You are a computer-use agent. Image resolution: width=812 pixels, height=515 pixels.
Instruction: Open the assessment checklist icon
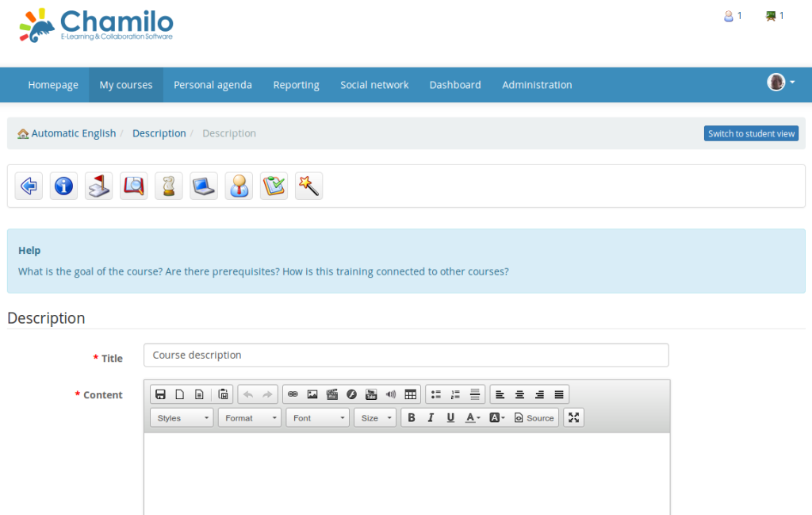point(274,186)
